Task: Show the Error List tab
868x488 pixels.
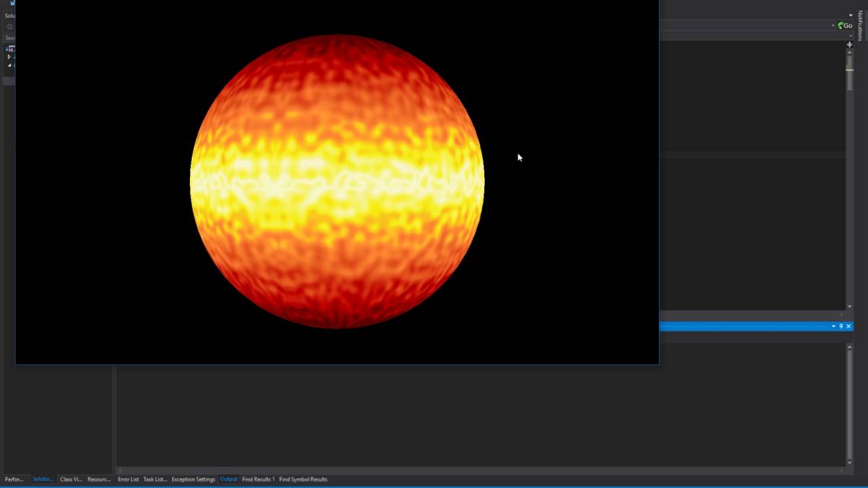Action: (128, 479)
